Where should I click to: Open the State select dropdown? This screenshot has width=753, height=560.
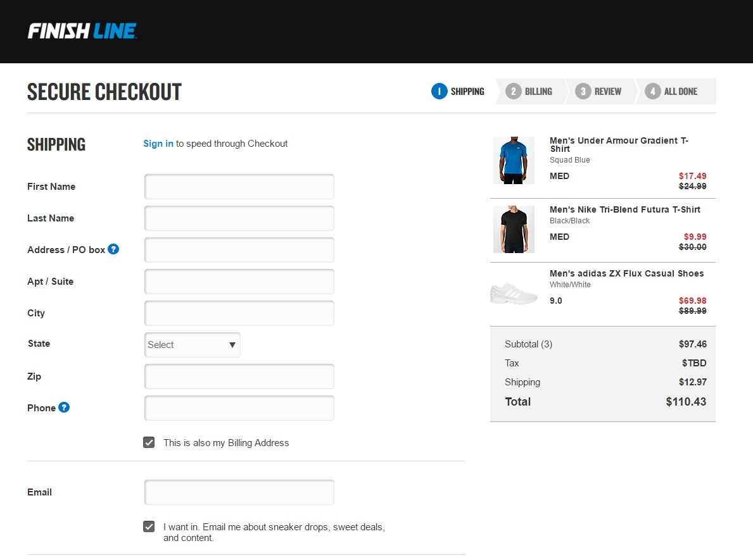[192, 344]
